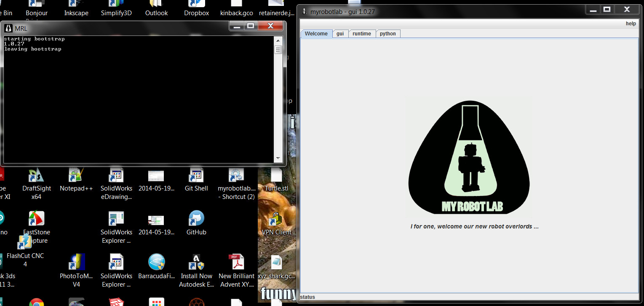Image resolution: width=644 pixels, height=306 pixels.
Task: Select the kinback.gco file label
Action: 236,13
